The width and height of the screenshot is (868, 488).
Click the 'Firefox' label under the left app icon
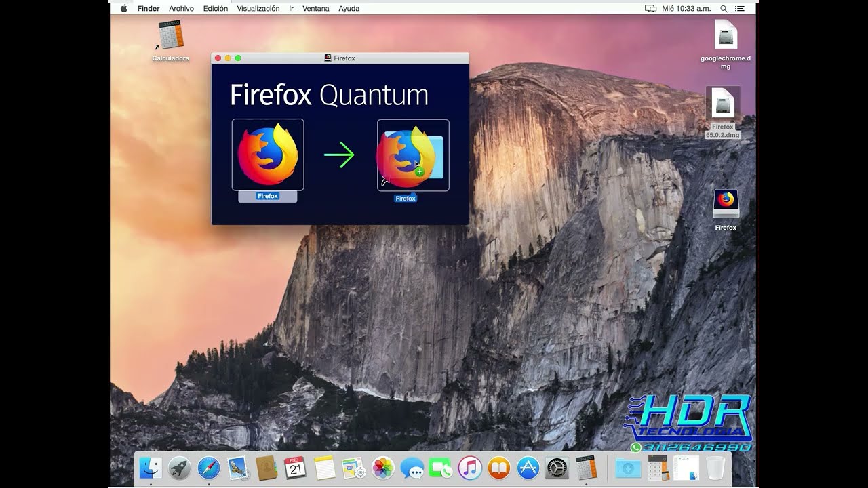268,197
